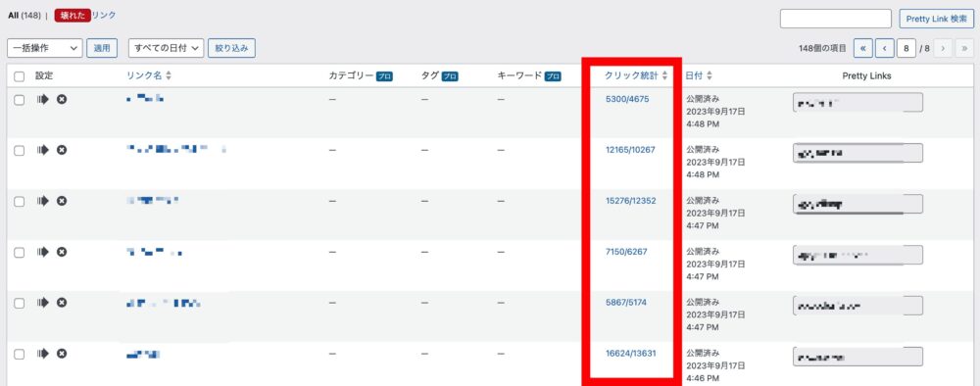Click the Pretty Link 検索 button

pyautogui.click(x=936, y=19)
